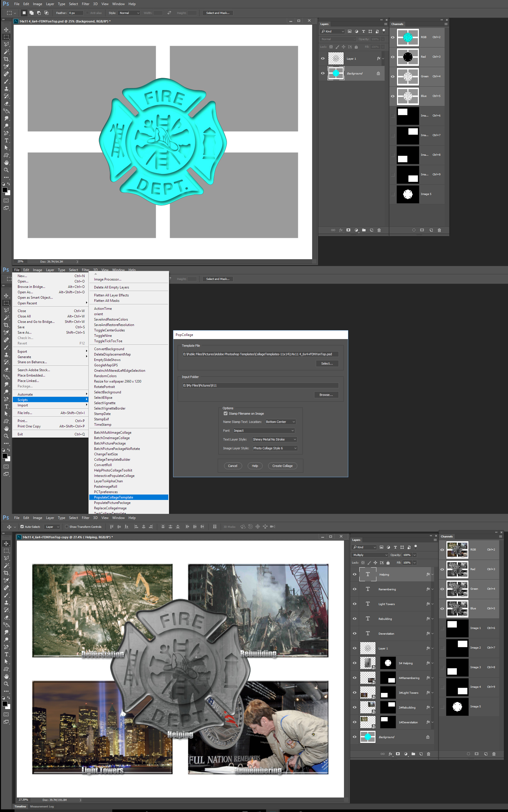Select the Eraser tool in the top window
The height and width of the screenshot is (812, 508).
[x=6, y=103]
